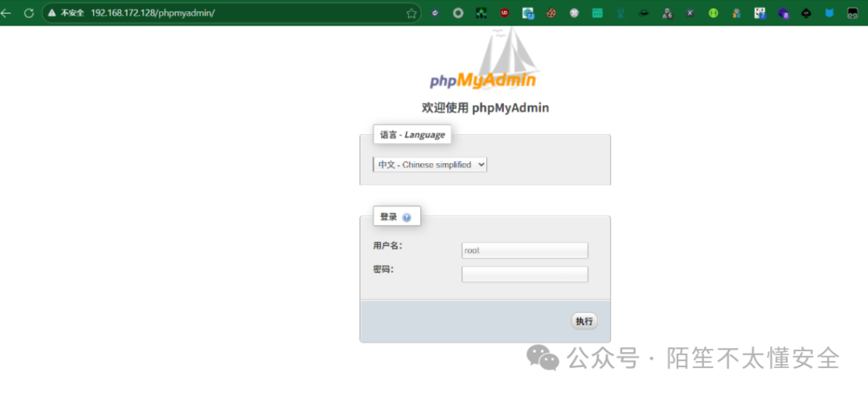Bookmark this page with the star icon
This screenshot has height=393, width=868.
point(411,14)
